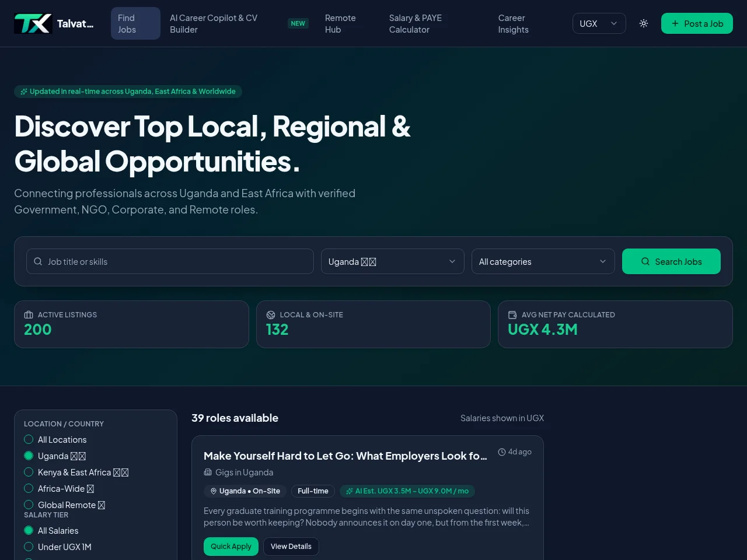The image size is (747, 560).
Task: Click the globe icon beside Local & On-Site
Action: (271, 314)
